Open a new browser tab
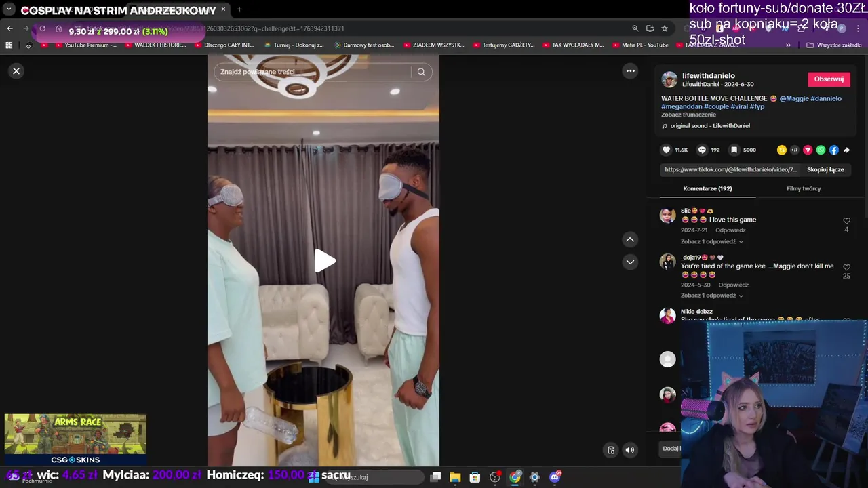Viewport: 868px width, 488px height. [239, 9]
